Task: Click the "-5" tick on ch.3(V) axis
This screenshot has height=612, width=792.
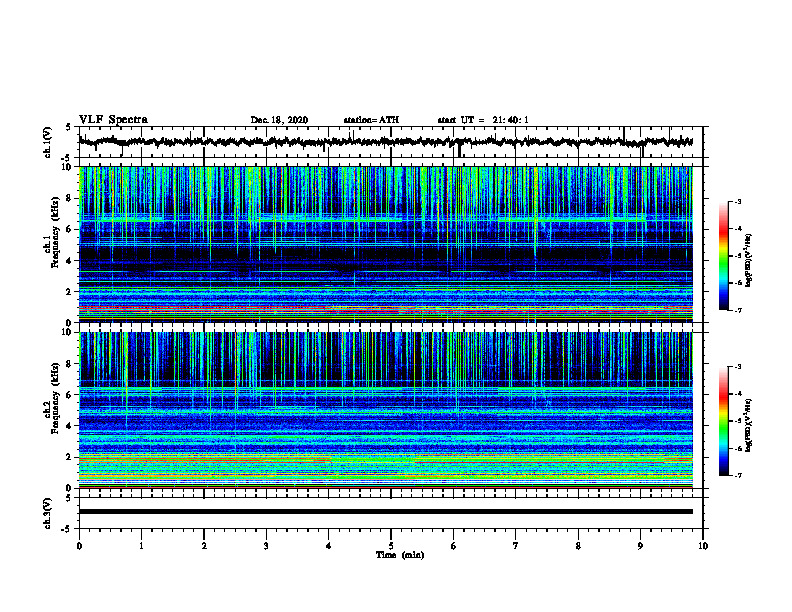Action: coord(67,529)
